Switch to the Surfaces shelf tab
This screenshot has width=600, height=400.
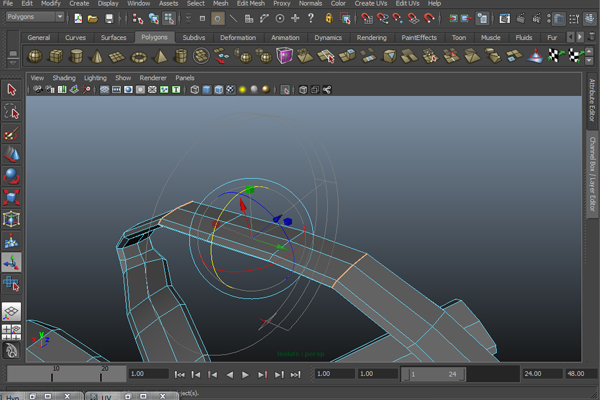pos(113,38)
